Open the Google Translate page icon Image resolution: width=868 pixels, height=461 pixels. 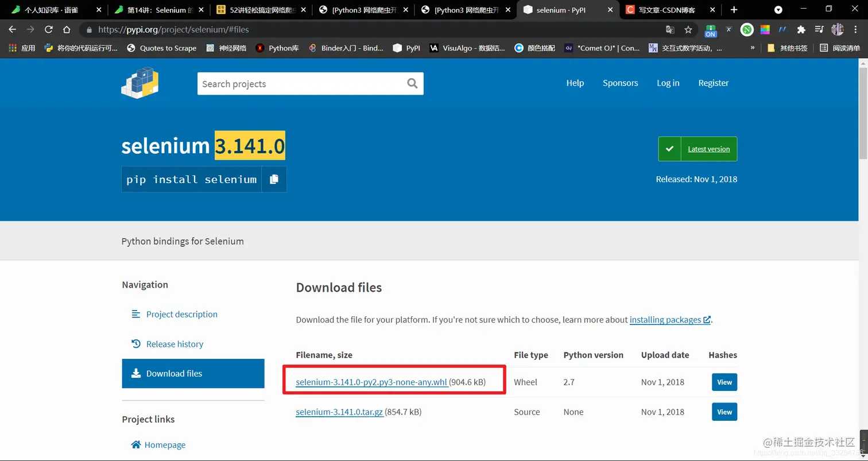[x=670, y=30]
